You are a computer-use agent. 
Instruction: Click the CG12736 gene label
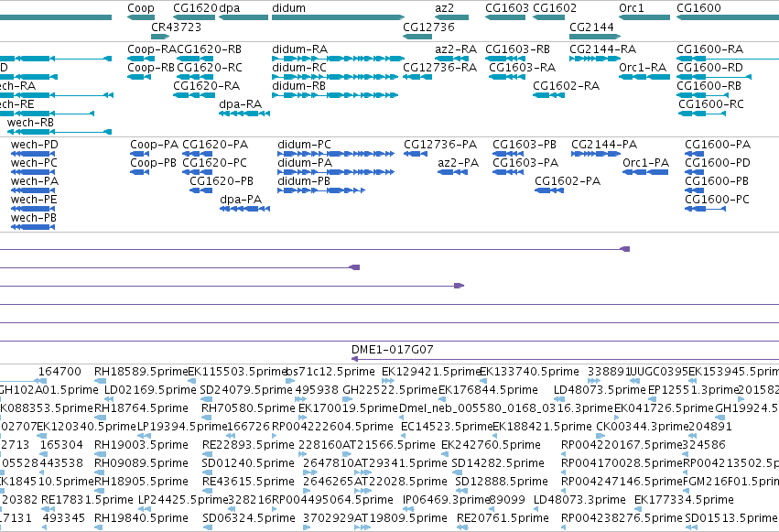click(x=428, y=27)
